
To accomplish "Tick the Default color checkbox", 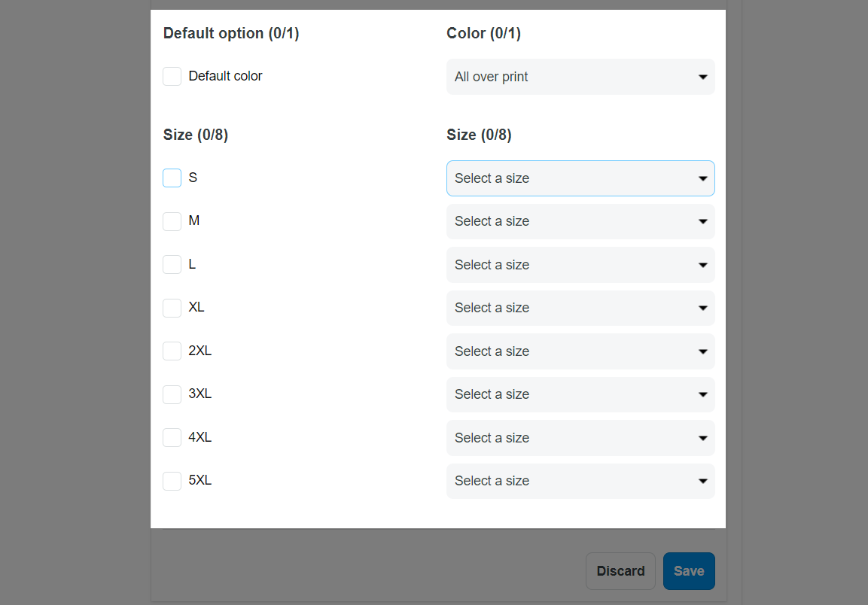I will 172,77.
